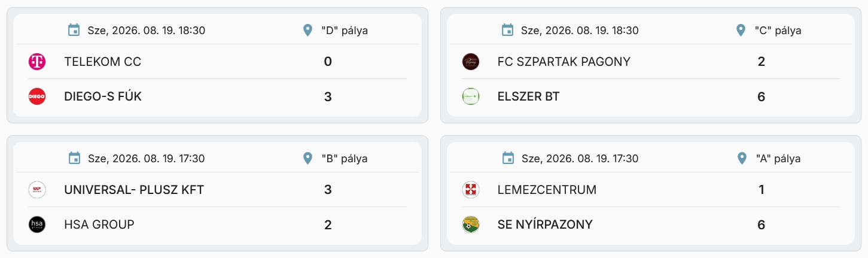Click the SE Nyírpazony club badge
Screen dimensions: 868x258
tap(471, 224)
